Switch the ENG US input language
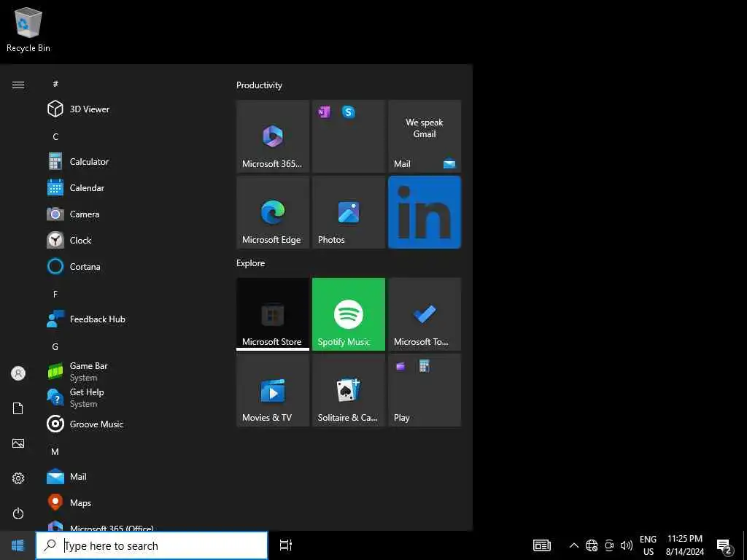747x560 pixels. [x=648, y=545]
